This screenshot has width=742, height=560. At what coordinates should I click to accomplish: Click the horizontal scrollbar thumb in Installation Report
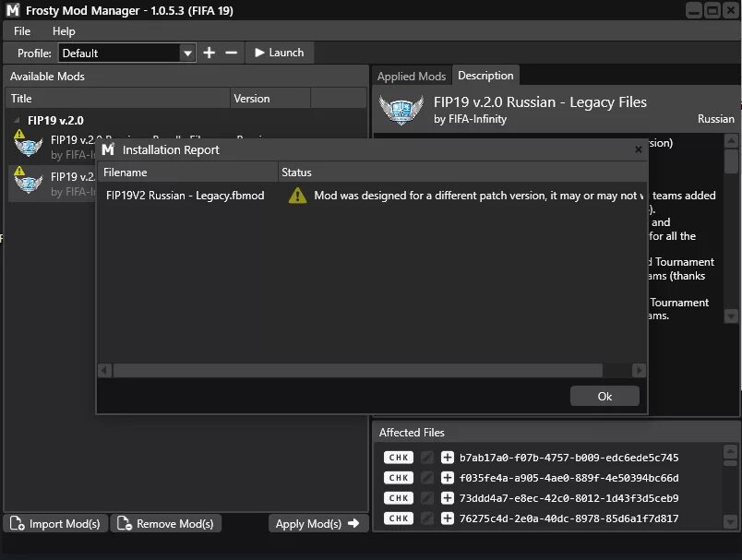[358, 370]
